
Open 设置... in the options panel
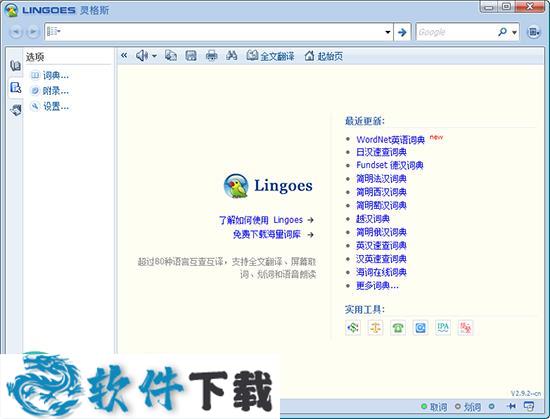(x=50, y=106)
